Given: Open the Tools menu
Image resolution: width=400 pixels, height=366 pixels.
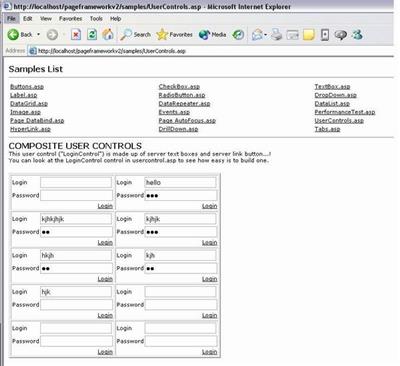Looking at the screenshot, I should 96,19.
